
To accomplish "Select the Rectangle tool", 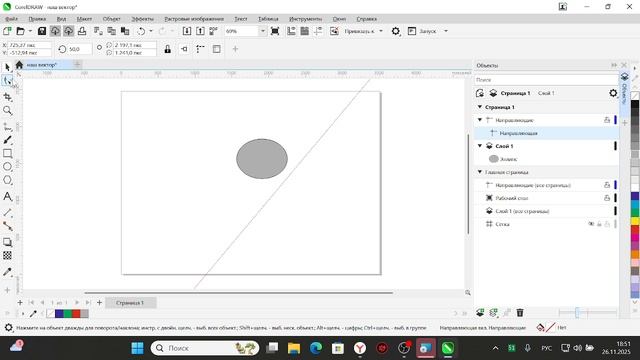I will [x=7, y=153].
